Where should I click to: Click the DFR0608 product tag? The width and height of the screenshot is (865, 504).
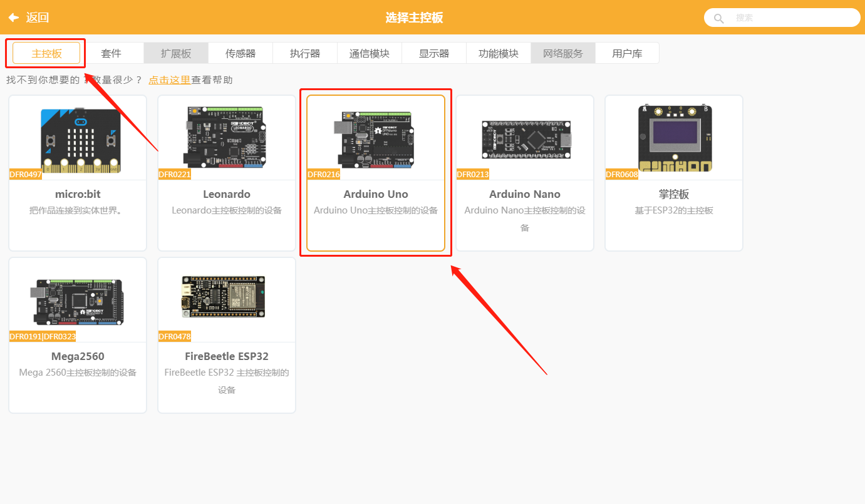[622, 174]
